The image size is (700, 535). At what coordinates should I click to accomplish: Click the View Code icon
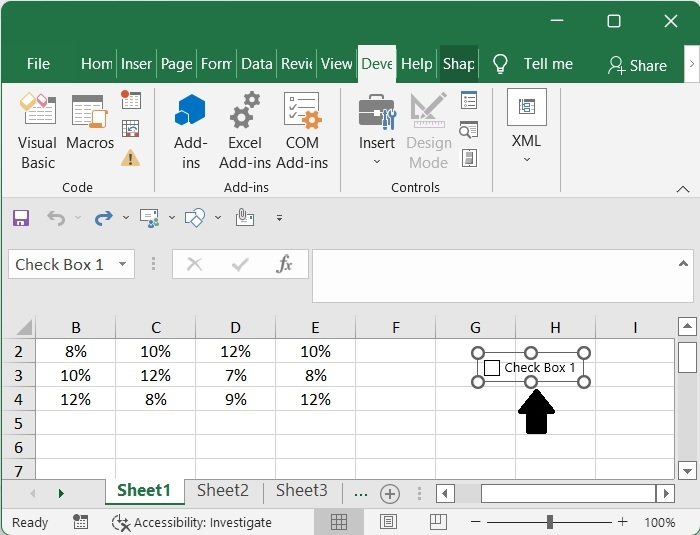pos(469,130)
